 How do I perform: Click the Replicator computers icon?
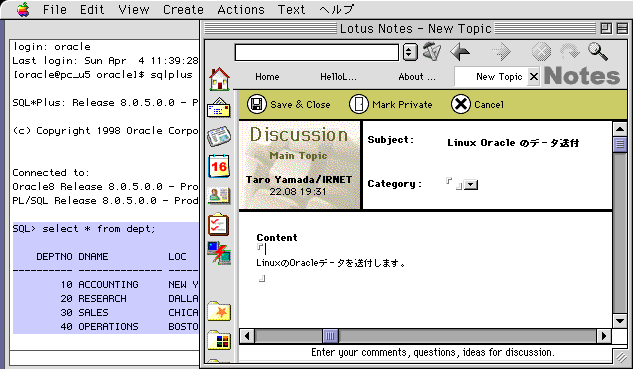point(219,253)
